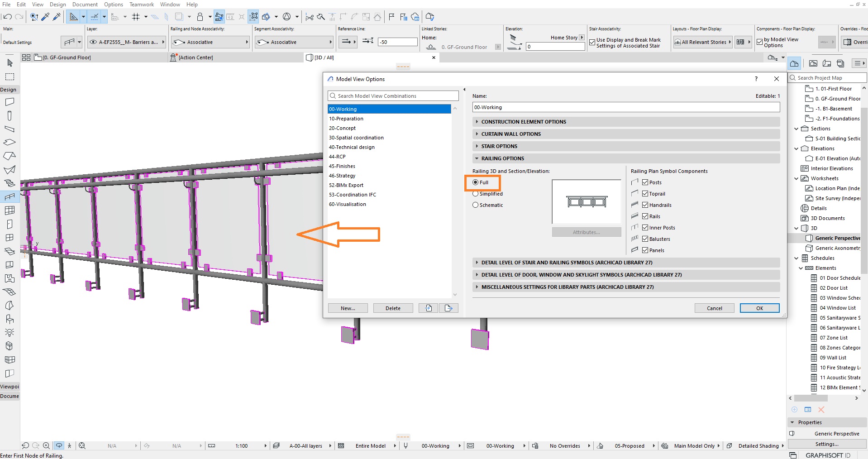This screenshot has width=868, height=459.
Task: Expand the Elevations folder in Project Map
Action: click(x=796, y=148)
